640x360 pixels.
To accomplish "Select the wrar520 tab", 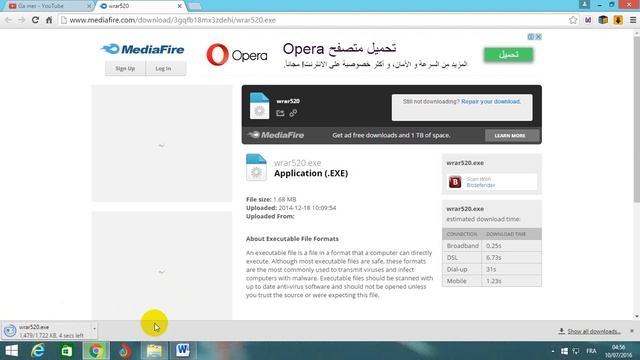I will [x=139, y=6].
